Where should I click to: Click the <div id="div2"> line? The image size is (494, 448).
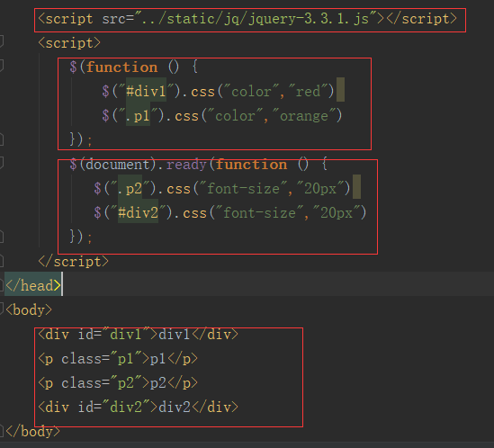138,407
